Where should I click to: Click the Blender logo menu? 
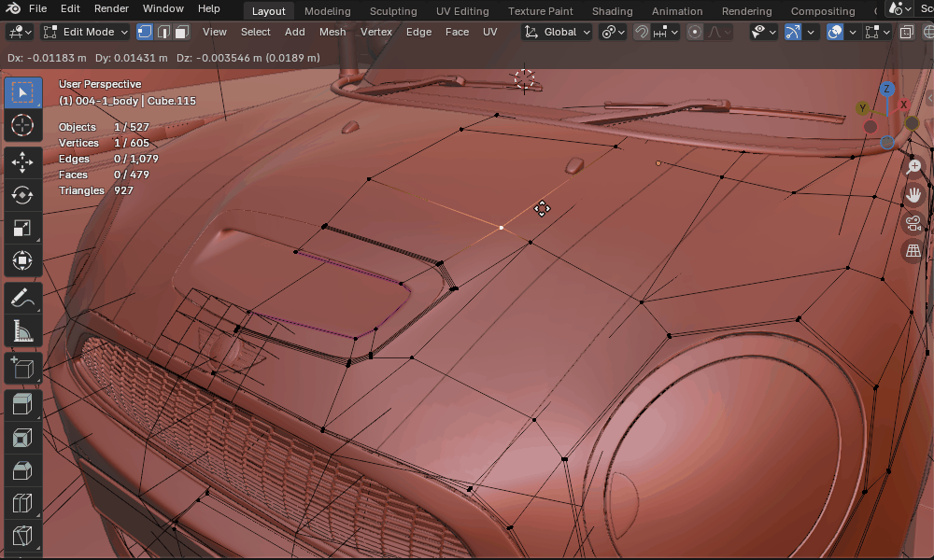point(12,8)
